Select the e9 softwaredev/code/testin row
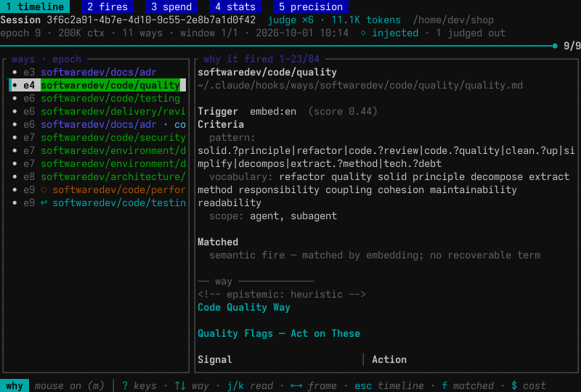The image size is (581, 392). [97, 203]
